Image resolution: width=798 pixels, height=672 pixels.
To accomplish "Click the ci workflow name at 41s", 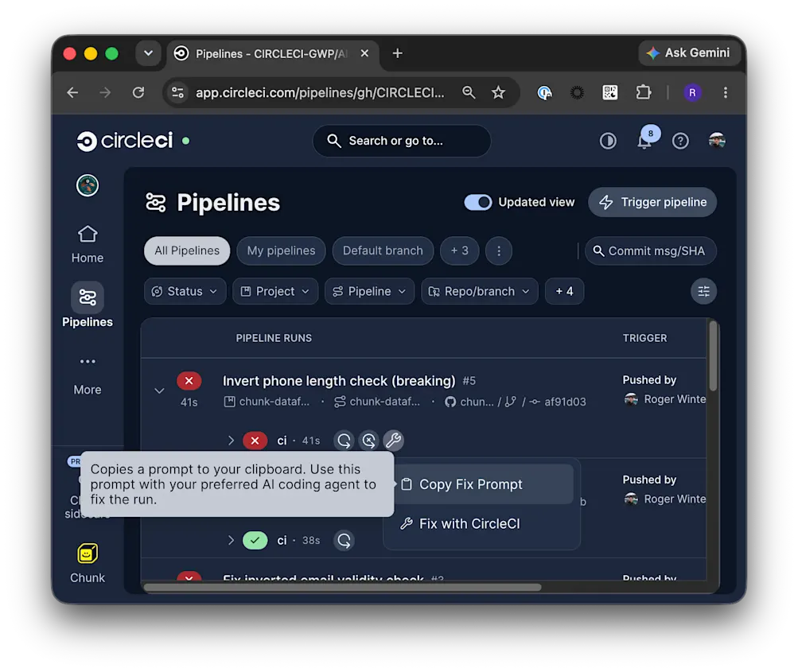I will 282,441.
